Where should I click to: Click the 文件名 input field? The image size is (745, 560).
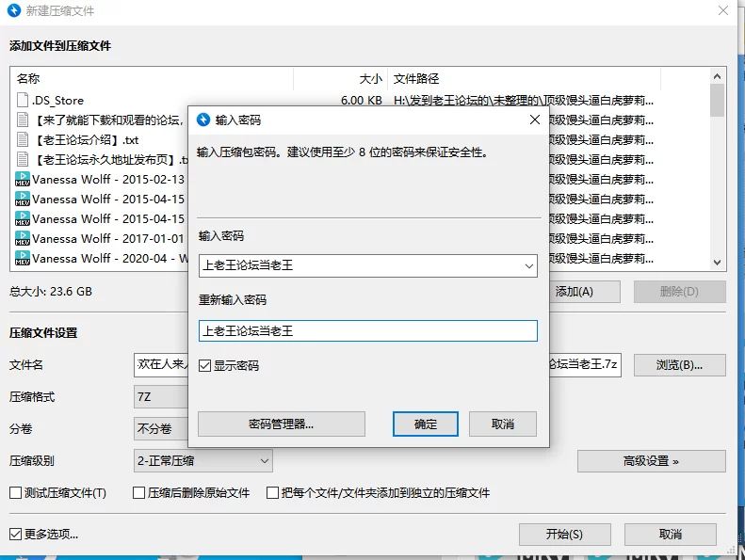coord(161,365)
